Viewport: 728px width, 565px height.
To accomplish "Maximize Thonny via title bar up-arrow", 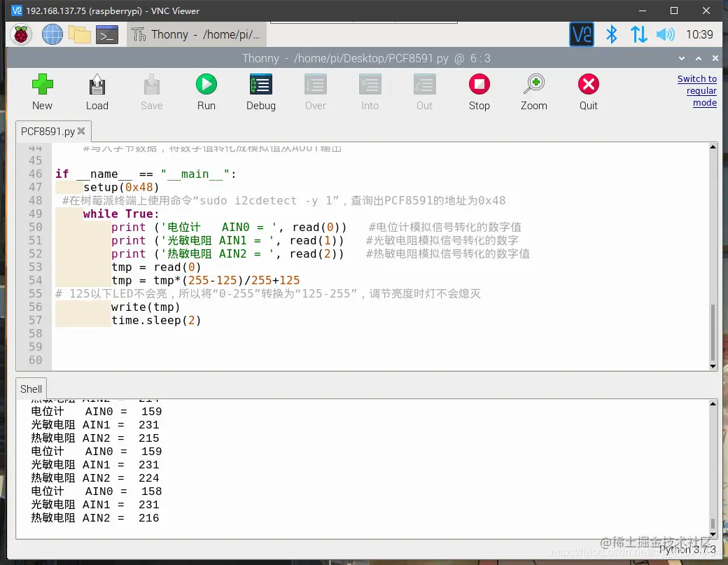I will tap(699, 58).
